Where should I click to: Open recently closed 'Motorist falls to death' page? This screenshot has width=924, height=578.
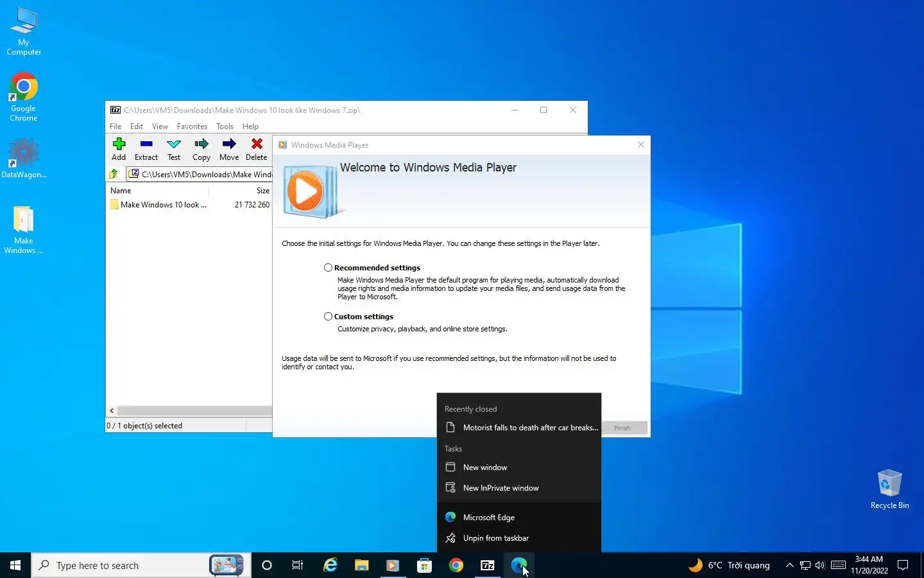[x=519, y=428]
